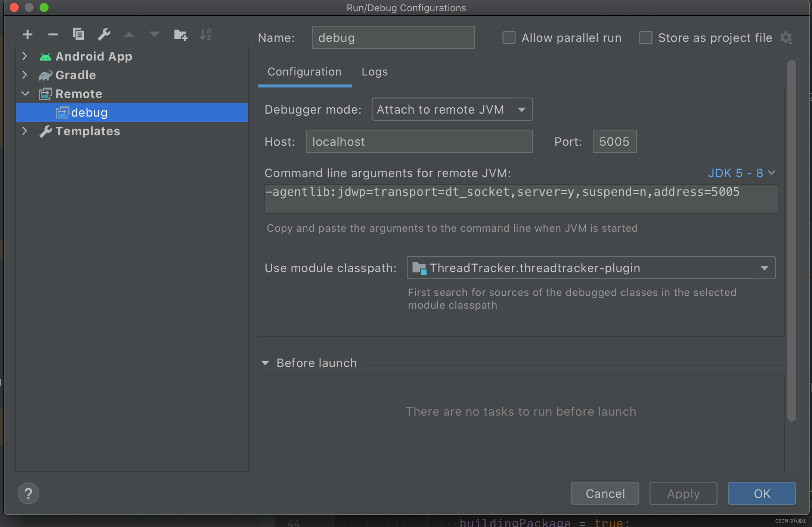Image resolution: width=812 pixels, height=527 pixels.
Task: Enable Store as project file checkbox
Action: [646, 37]
